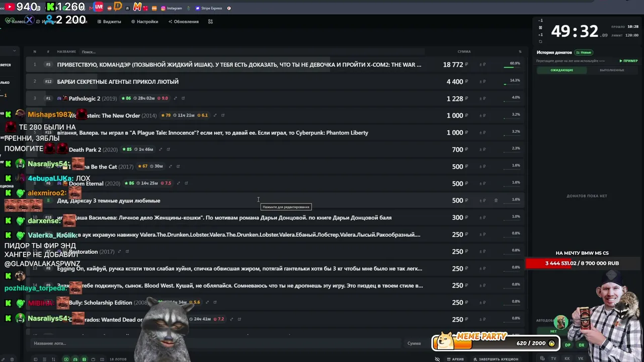Screen dimensions: 644x362
Task: Edit the Барби секретные агенты lot name
Action: (118, 81)
